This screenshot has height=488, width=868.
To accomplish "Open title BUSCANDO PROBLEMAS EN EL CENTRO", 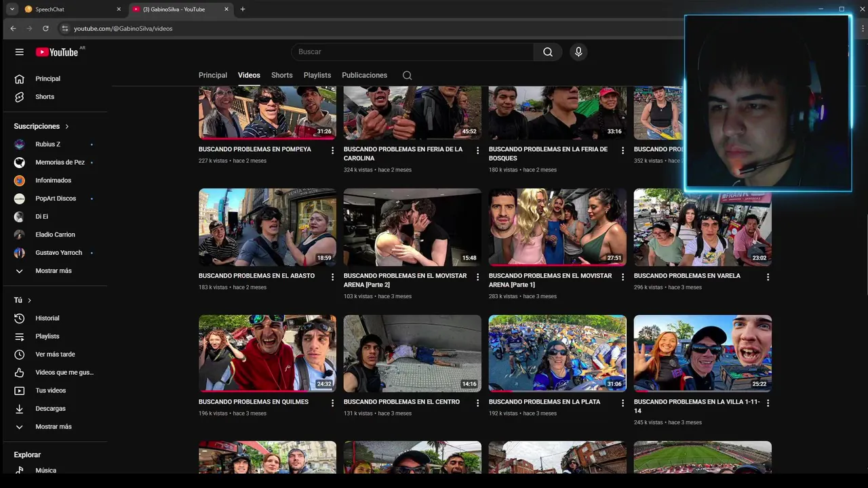I will pyautogui.click(x=401, y=402).
